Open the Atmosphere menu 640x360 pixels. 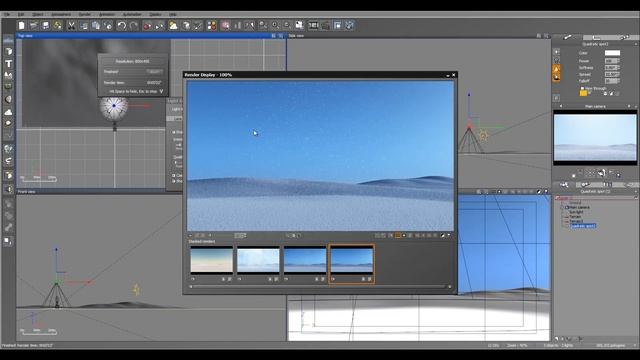click(x=61, y=14)
